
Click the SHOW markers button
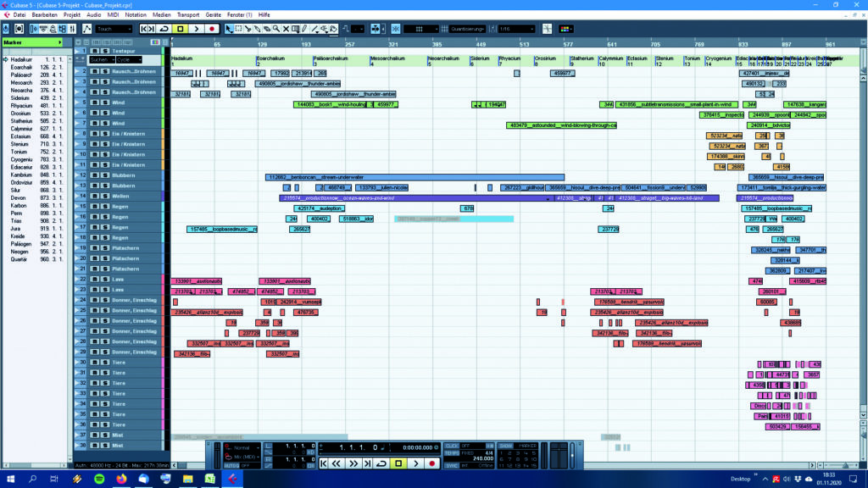pyautogui.click(x=506, y=446)
